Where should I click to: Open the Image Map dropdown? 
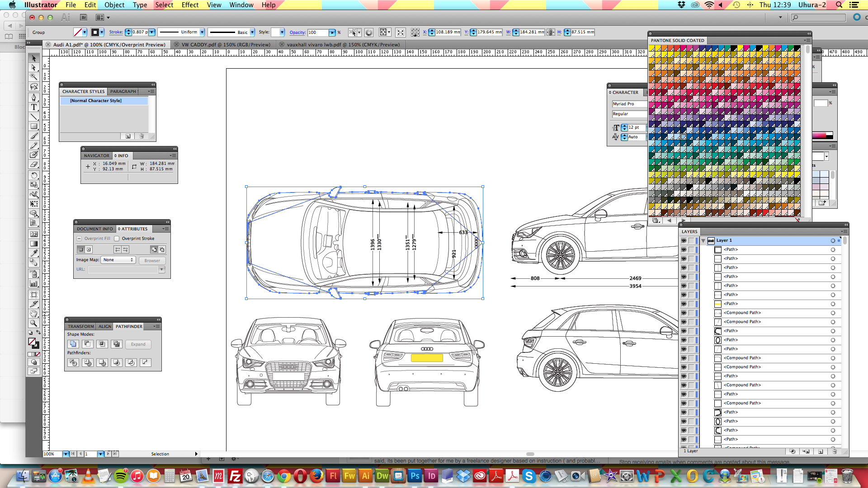point(118,260)
